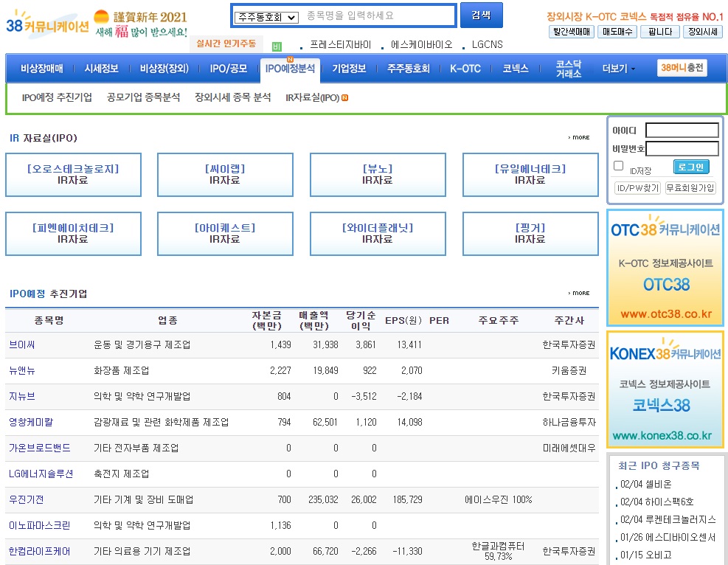Open 핑거 IR자료 card
The width and height of the screenshot is (728, 565).
click(x=530, y=234)
